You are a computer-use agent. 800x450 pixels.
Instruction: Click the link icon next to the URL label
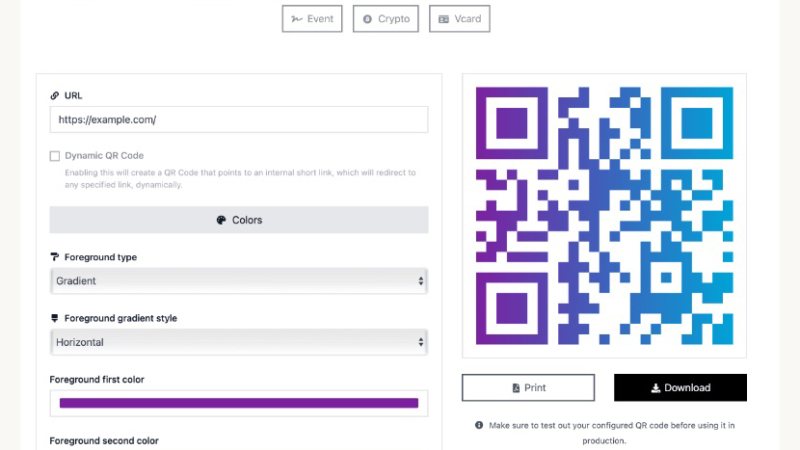[55, 95]
